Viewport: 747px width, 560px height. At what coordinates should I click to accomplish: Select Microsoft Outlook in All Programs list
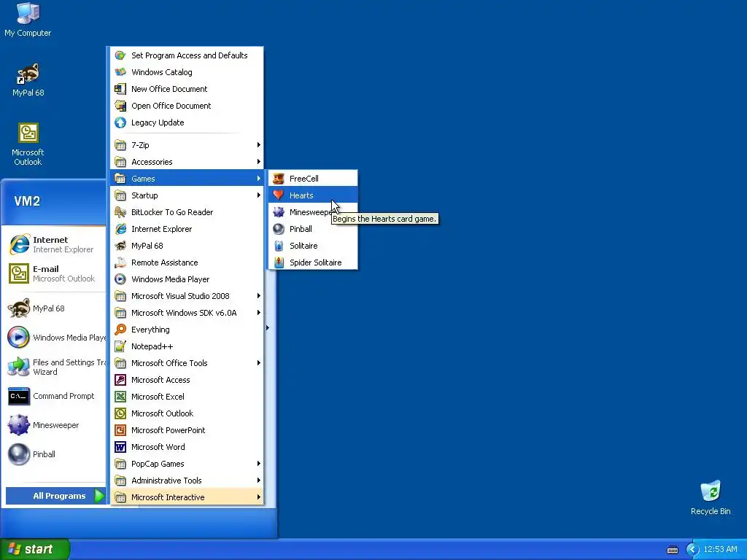(187, 413)
